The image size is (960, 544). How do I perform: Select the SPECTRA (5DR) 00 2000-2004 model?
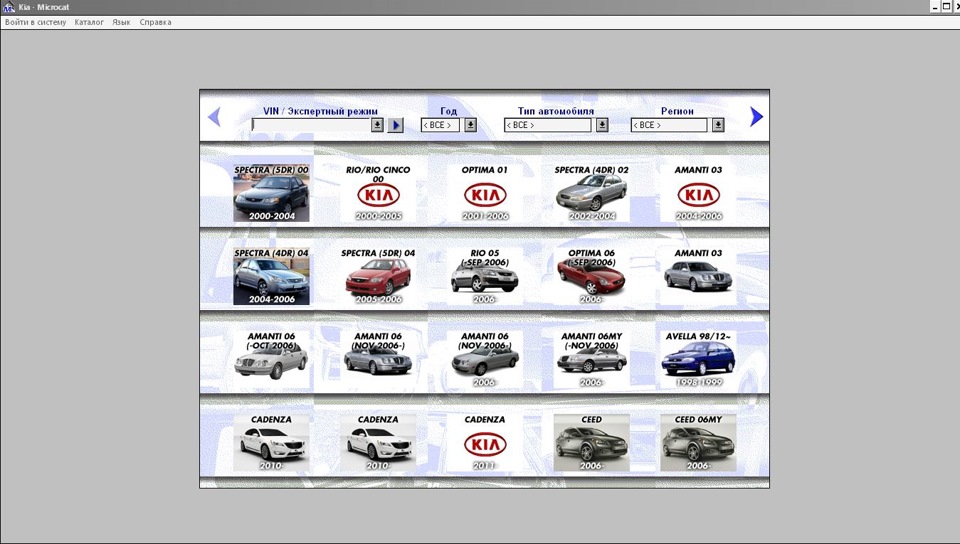(x=271, y=193)
